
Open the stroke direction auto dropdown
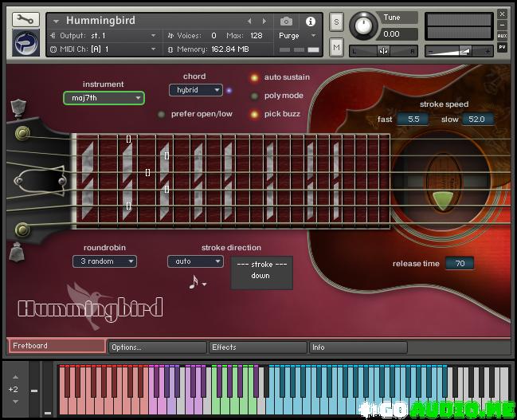pyautogui.click(x=195, y=261)
